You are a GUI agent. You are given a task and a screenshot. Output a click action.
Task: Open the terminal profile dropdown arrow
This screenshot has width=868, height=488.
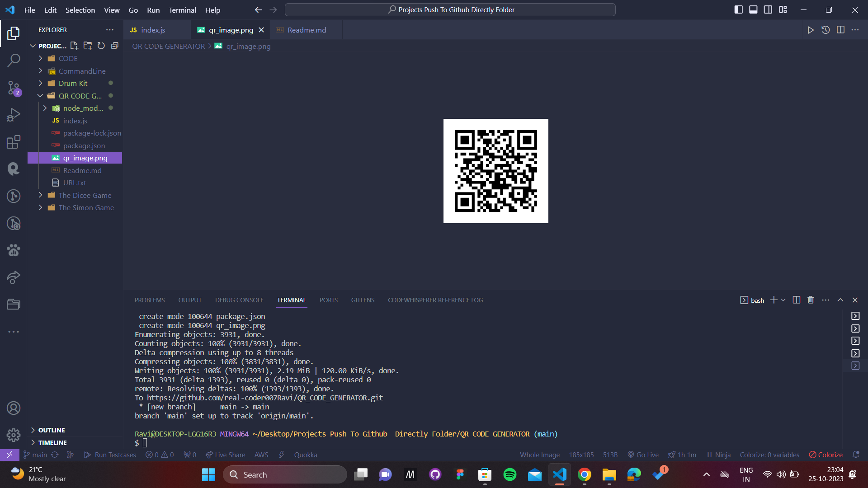784,300
